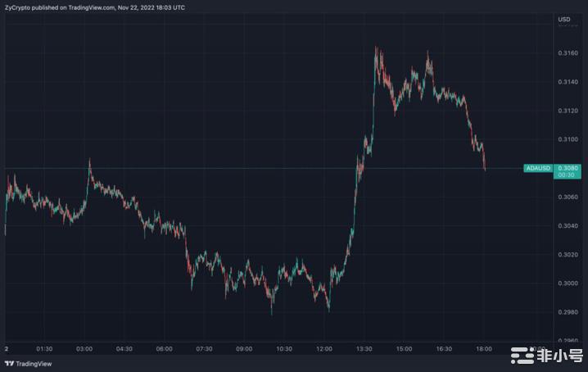588x372 pixels.
Task: Select the ADAUSD symbol tag
Action: tap(538, 168)
